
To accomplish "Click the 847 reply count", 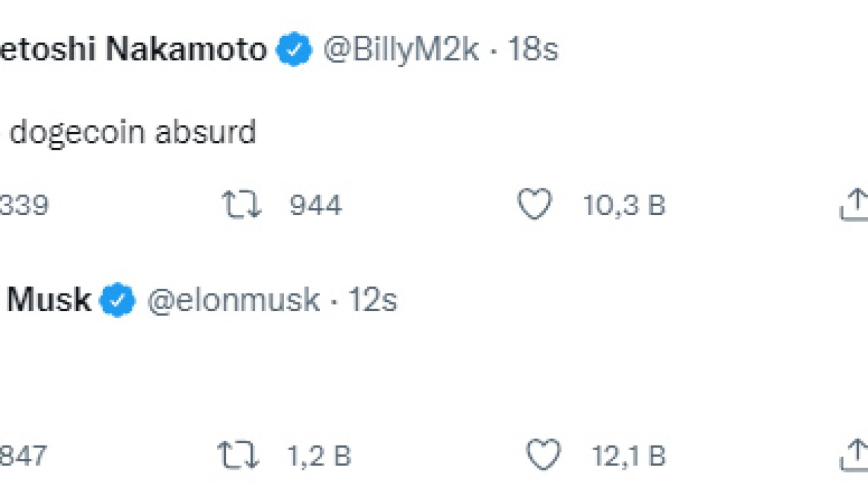I will (x=23, y=456).
